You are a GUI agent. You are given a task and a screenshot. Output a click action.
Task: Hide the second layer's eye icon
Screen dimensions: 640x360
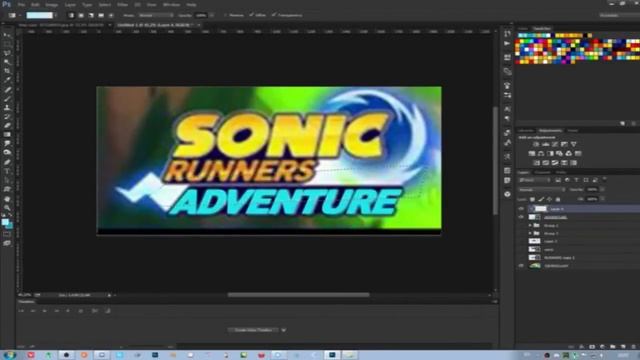click(521, 217)
